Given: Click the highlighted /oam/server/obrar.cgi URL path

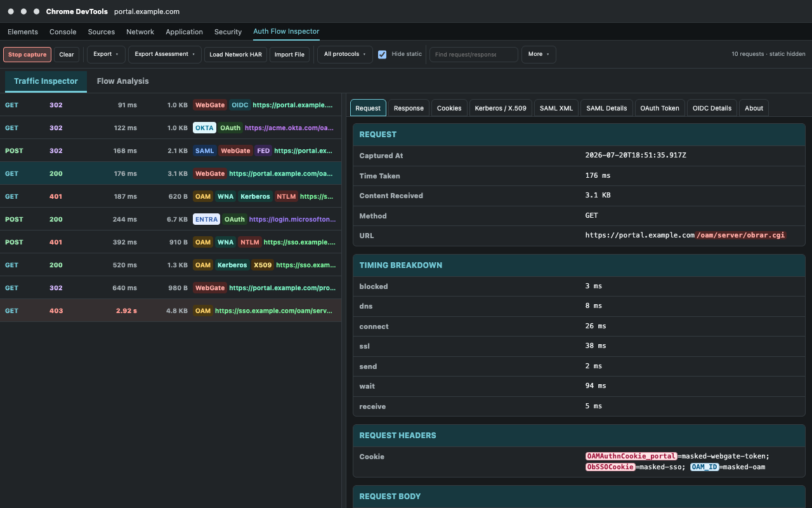Looking at the screenshot, I should pos(742,235).
